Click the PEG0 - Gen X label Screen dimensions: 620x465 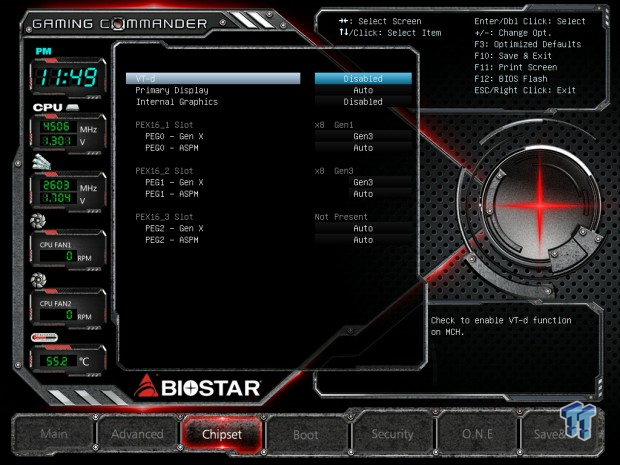tap(174, 136)
